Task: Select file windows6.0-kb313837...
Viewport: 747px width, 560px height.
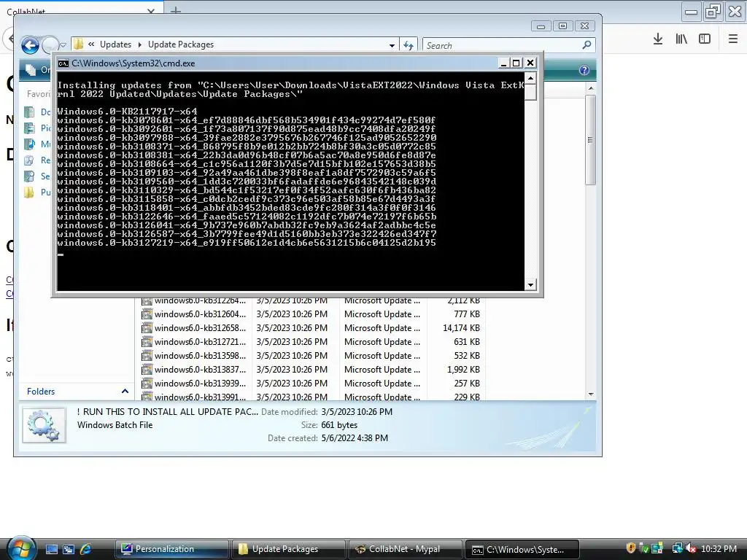Action: coord(200,370)
